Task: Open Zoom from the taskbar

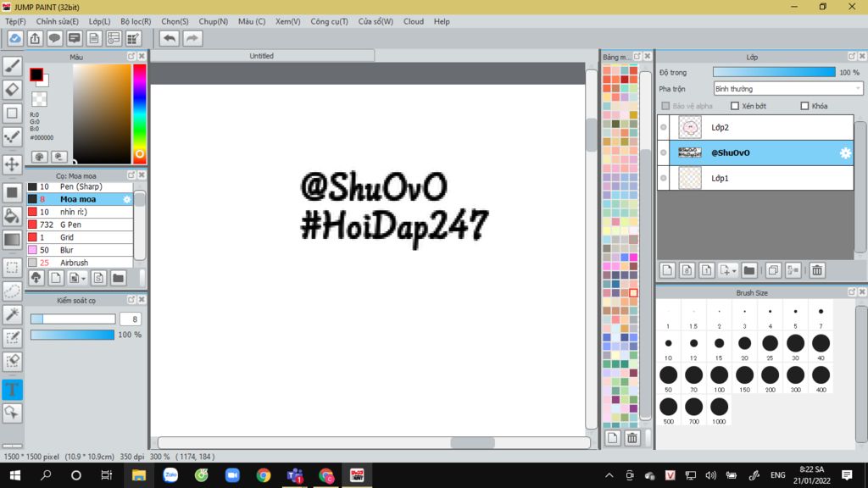Action: click(232, 475)
